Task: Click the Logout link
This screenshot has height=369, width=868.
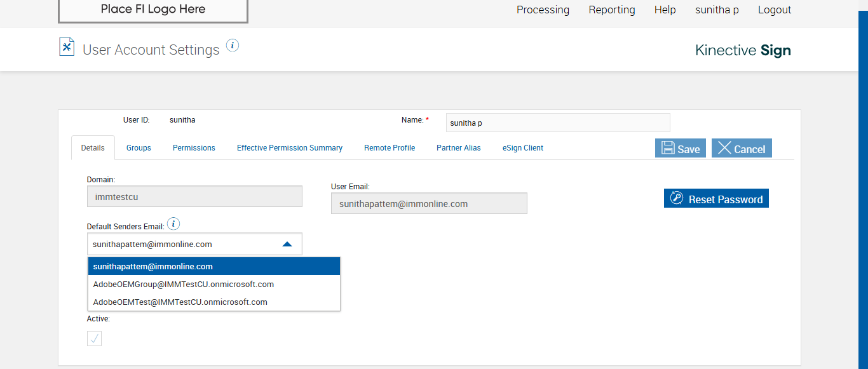Action: point(775,10)
